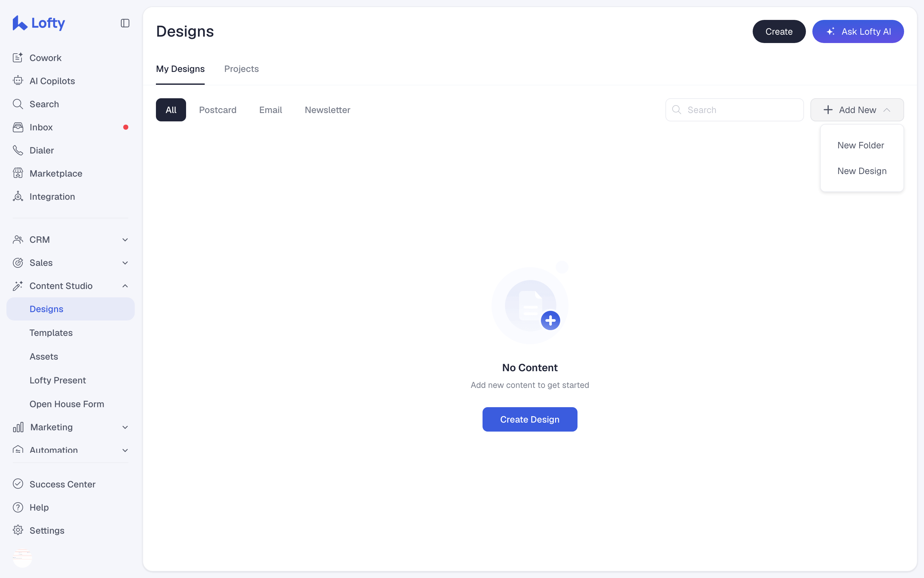Select the All filter
924x578 pixels.
(x=171, y=110)
